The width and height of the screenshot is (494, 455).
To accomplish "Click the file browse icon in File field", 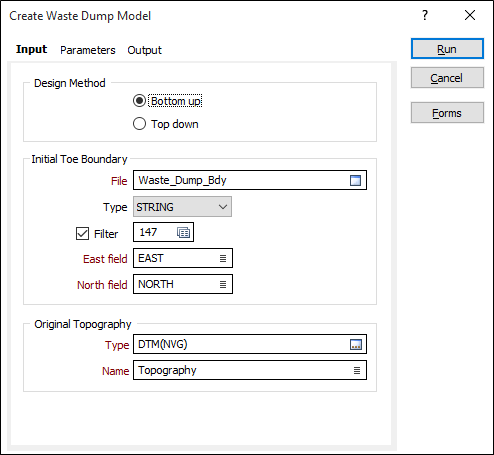I will (355, 180).
